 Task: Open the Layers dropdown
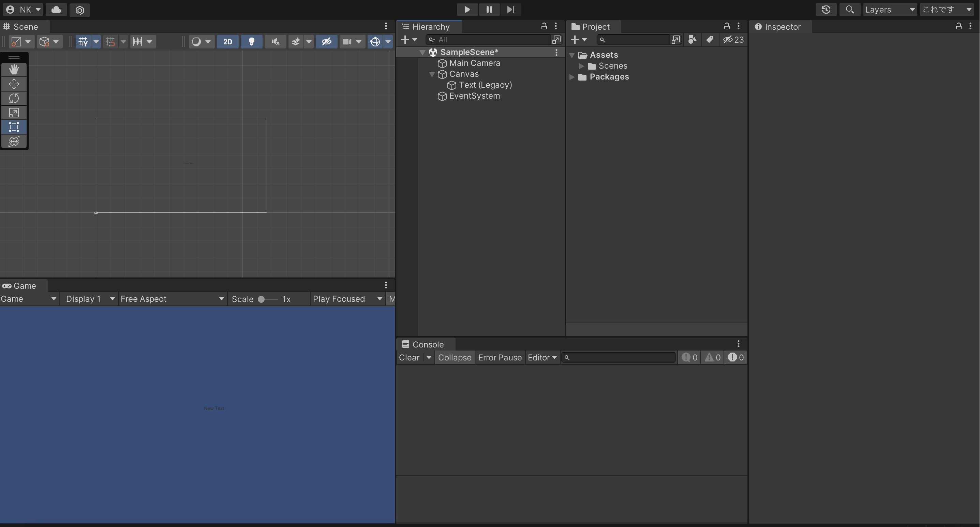[890, 10]
